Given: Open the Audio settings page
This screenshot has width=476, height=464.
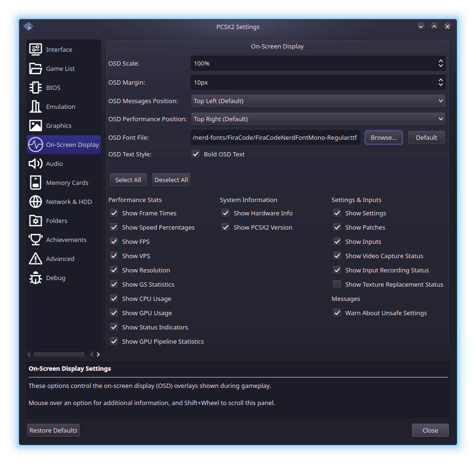Looking at the screenshot, I should [x=64, y=164].
